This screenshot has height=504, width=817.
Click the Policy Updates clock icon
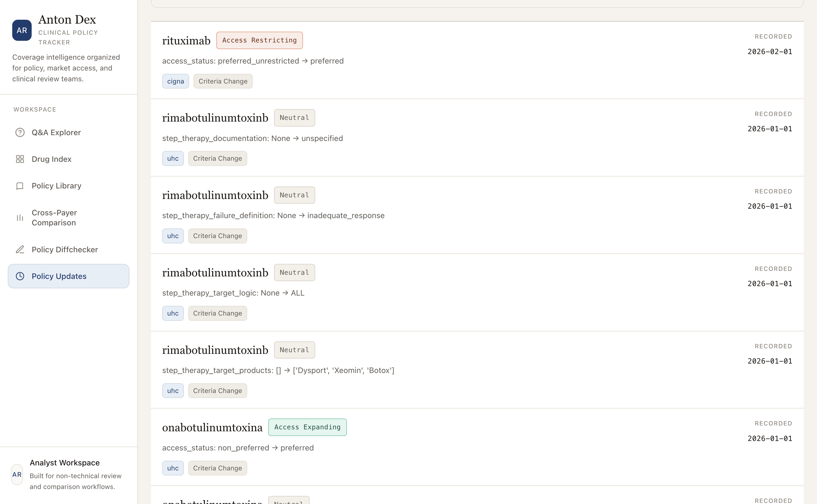pos(20,276)
